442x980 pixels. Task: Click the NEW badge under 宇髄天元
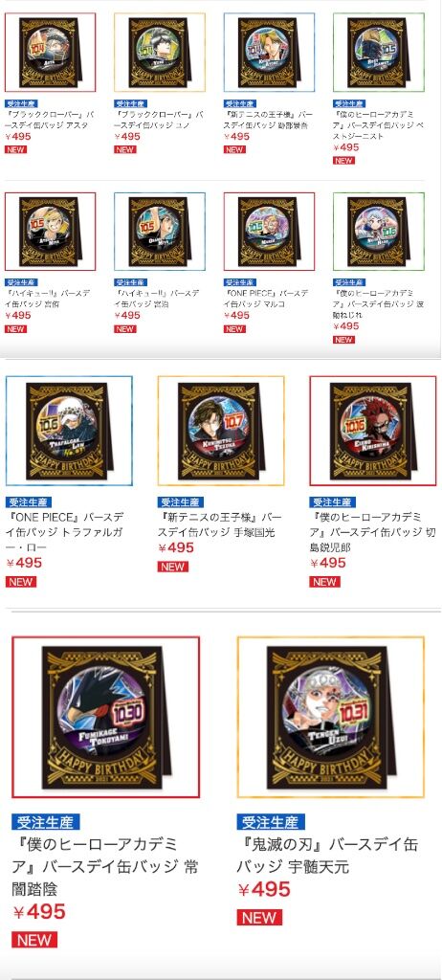pos(259,918)
